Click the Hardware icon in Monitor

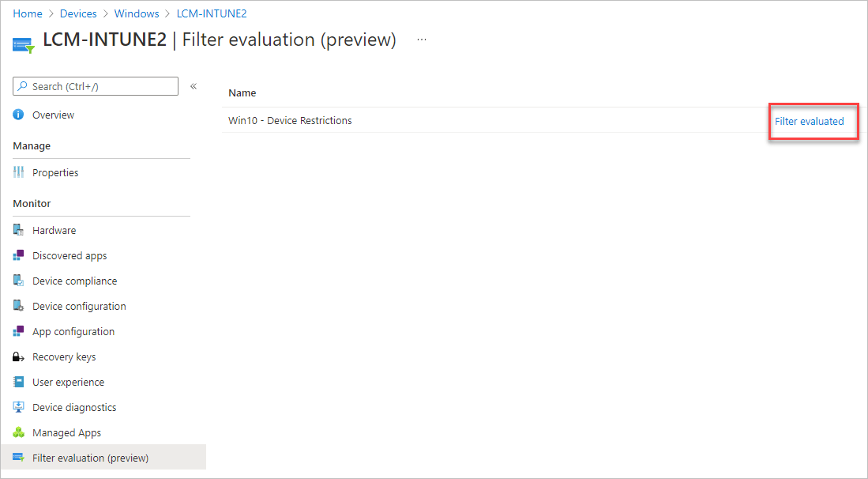tap(18, 230)
